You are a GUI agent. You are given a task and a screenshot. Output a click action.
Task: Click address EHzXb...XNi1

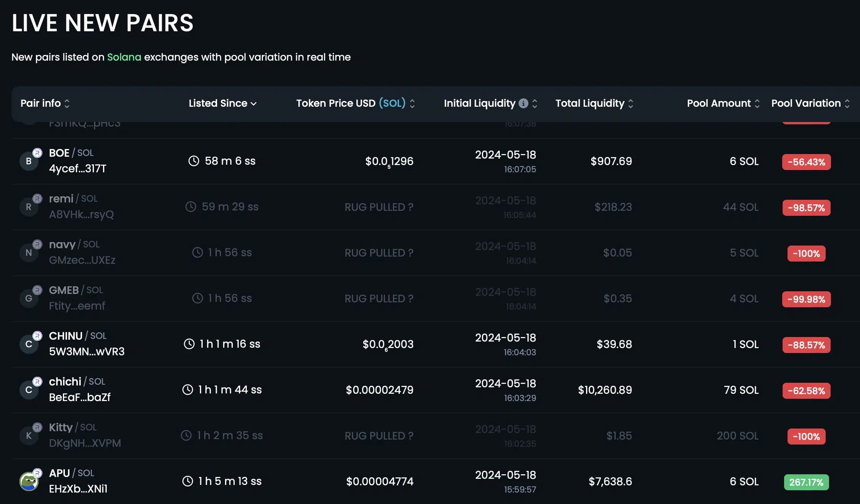click(78, 489)
